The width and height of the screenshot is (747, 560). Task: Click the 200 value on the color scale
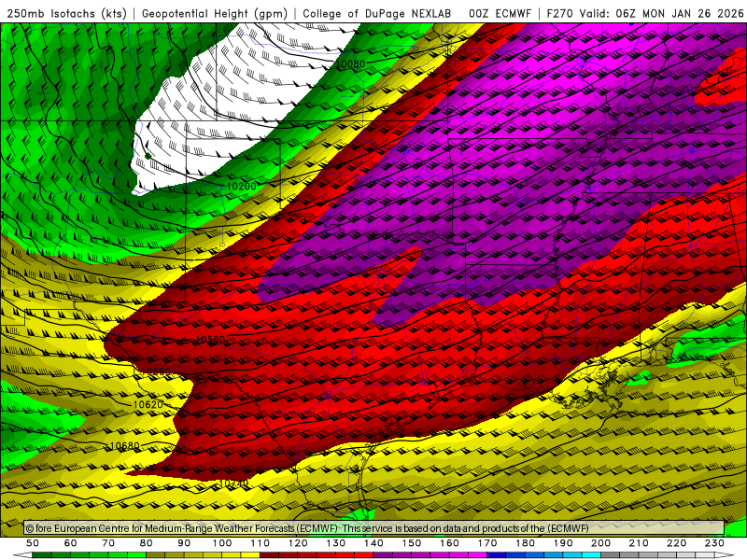click(x=600, y=543)
